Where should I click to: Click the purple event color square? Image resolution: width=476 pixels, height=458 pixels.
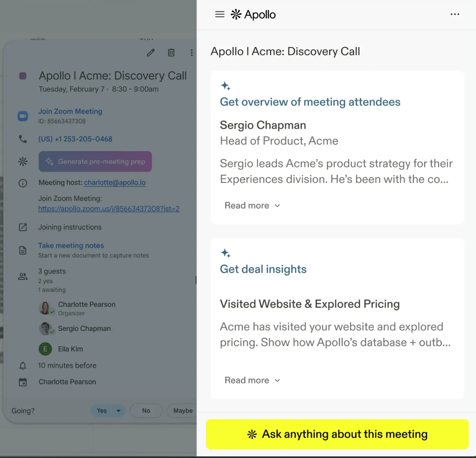23,76
